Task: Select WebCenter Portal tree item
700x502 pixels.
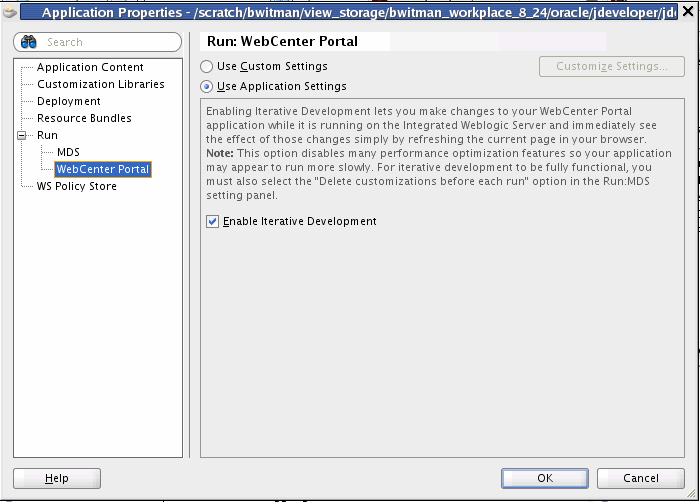Action: (x=103, y=169)
